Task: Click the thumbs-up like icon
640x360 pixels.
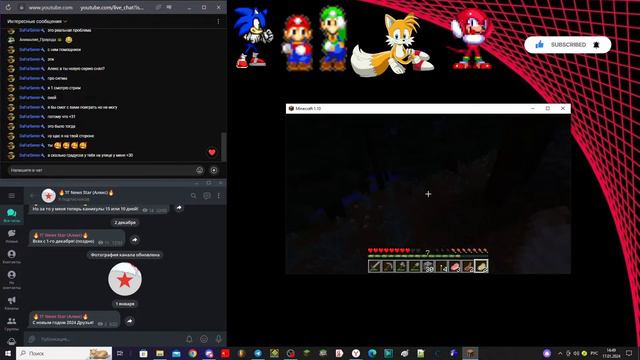Action: (539, 44)
